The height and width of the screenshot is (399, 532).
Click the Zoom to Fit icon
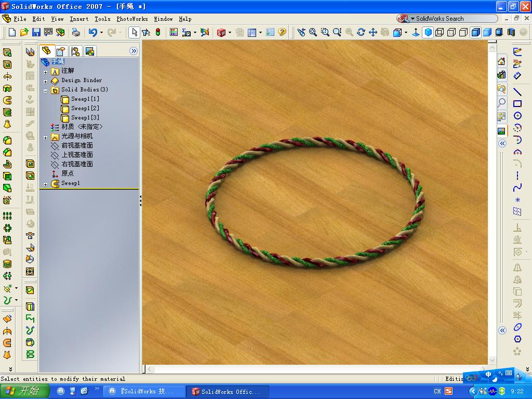(x=313, y=32)
